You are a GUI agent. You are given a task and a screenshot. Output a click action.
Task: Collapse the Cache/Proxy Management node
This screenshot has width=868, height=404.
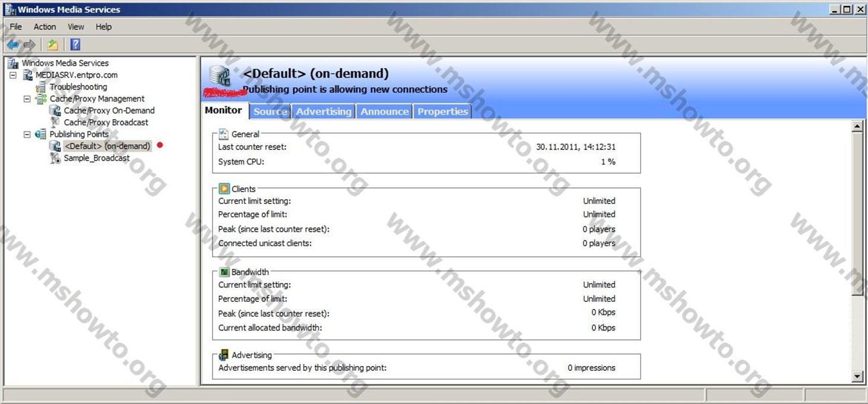pos(27,98)
